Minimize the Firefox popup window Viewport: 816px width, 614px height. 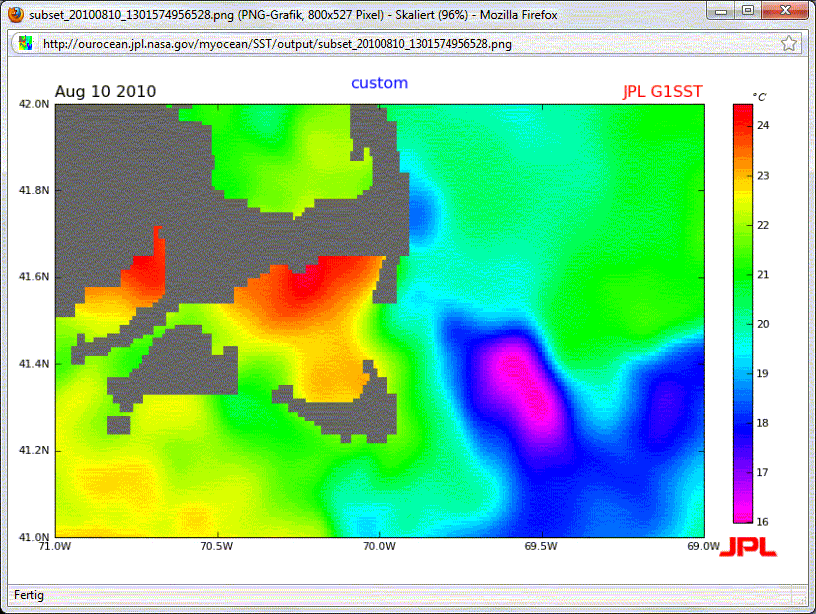720,11
